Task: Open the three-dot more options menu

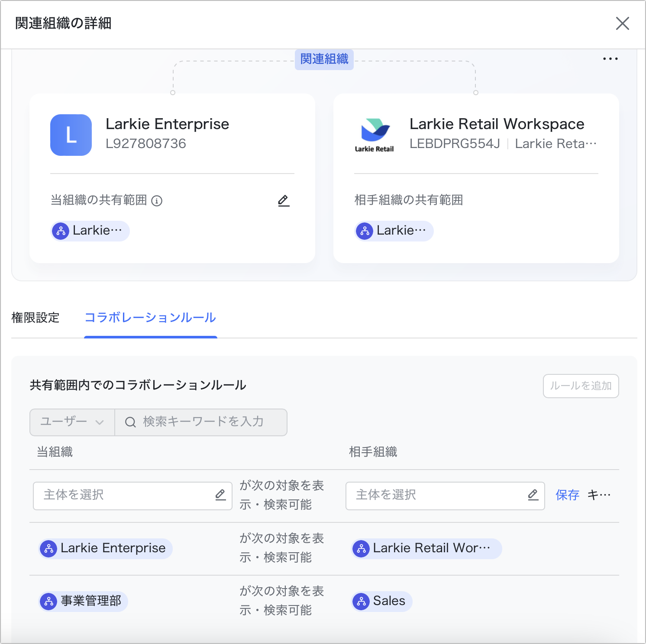Action: coord(610,59)
